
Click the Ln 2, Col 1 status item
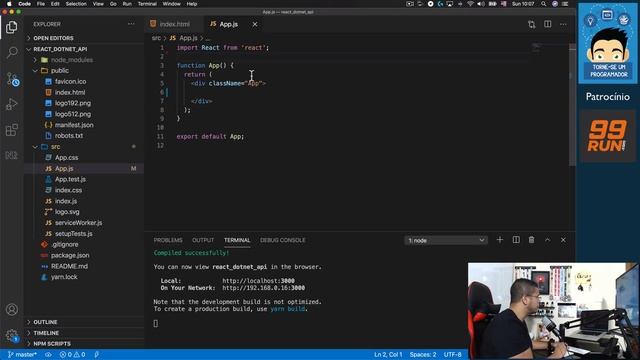click(x=388, y=354)
